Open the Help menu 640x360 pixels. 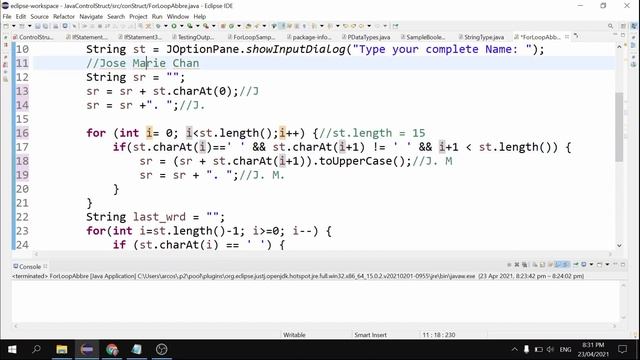pos(199,16)
